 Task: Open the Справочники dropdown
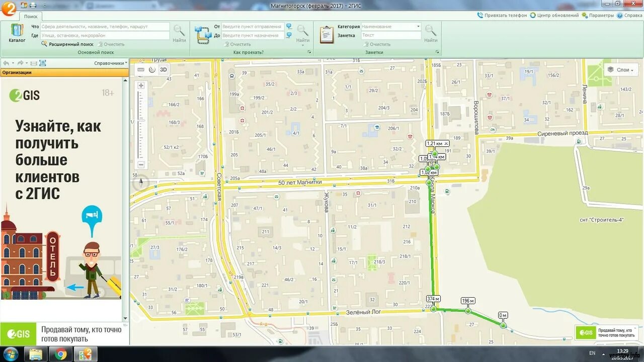(x=110, y=63)
